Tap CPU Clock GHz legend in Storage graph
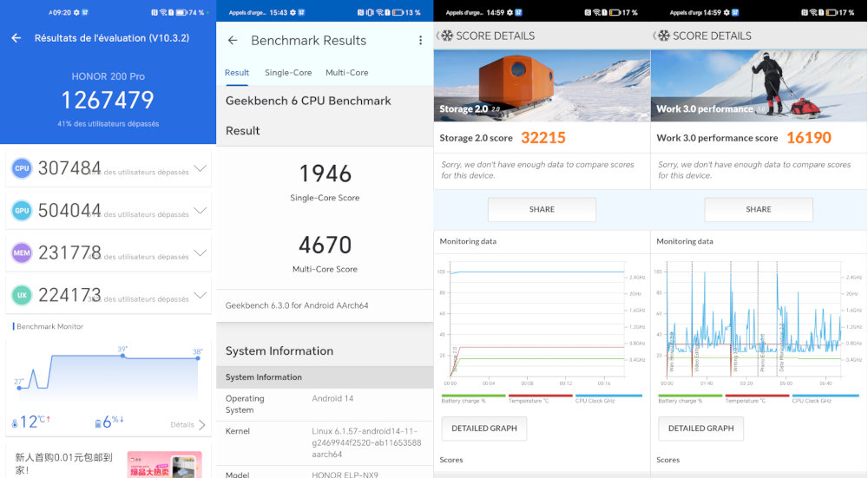 click(x=608, y=398)
